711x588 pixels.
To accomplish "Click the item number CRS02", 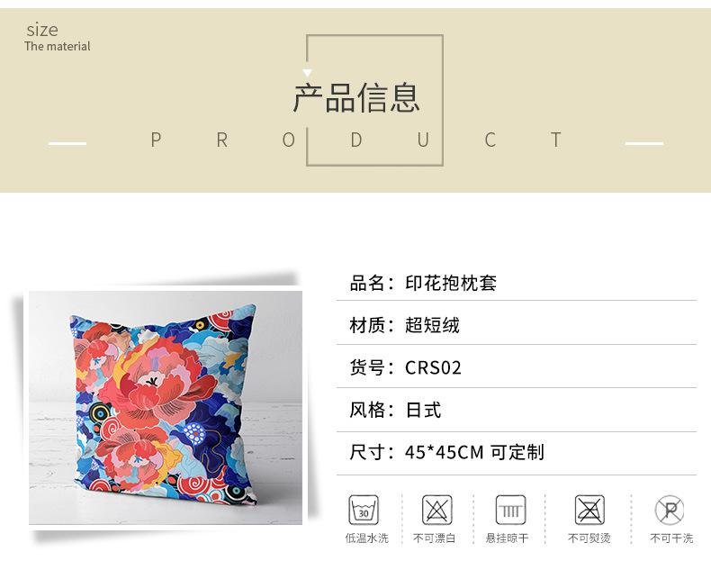I will click(x=433, y=367).
